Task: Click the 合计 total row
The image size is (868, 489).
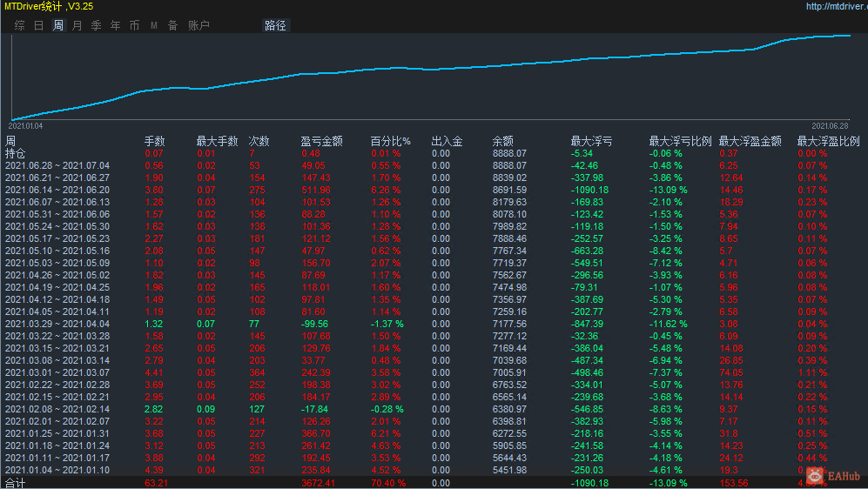Action: click(434, 483)
